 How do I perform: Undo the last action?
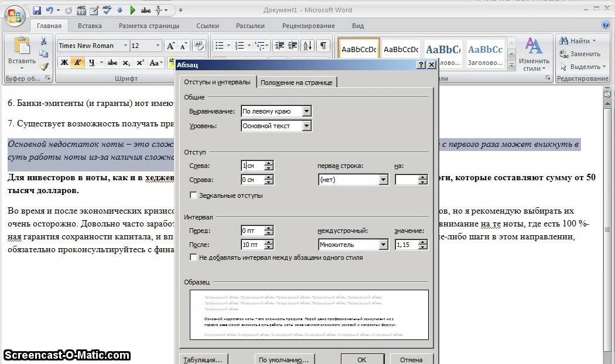[x=49, y=10]
